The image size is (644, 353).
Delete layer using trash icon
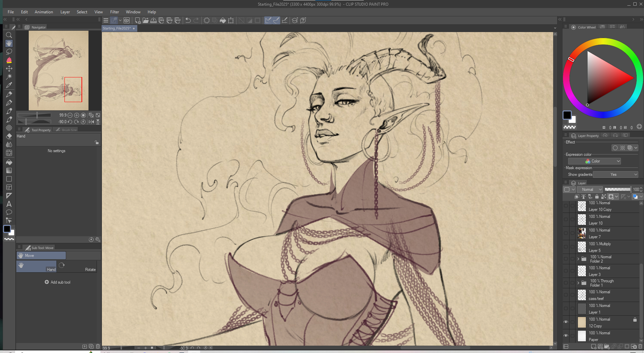tap(640, 347)
